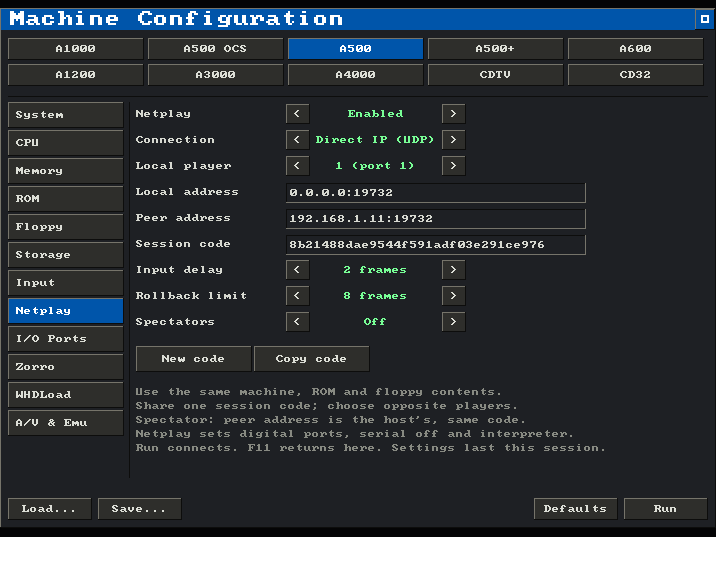The height and width of the screenshot is (581, 716).
Task: Open the CPU settings tab
Action: 65,143
